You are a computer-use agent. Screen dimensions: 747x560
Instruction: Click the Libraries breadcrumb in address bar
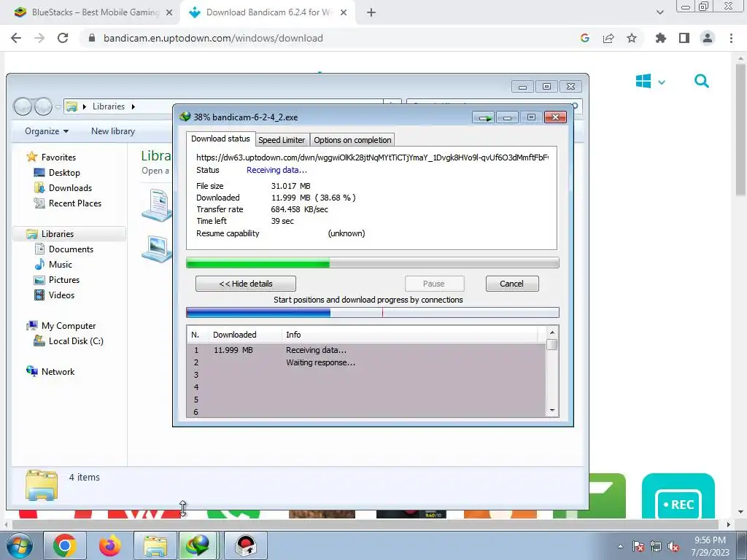click(109, 106)
